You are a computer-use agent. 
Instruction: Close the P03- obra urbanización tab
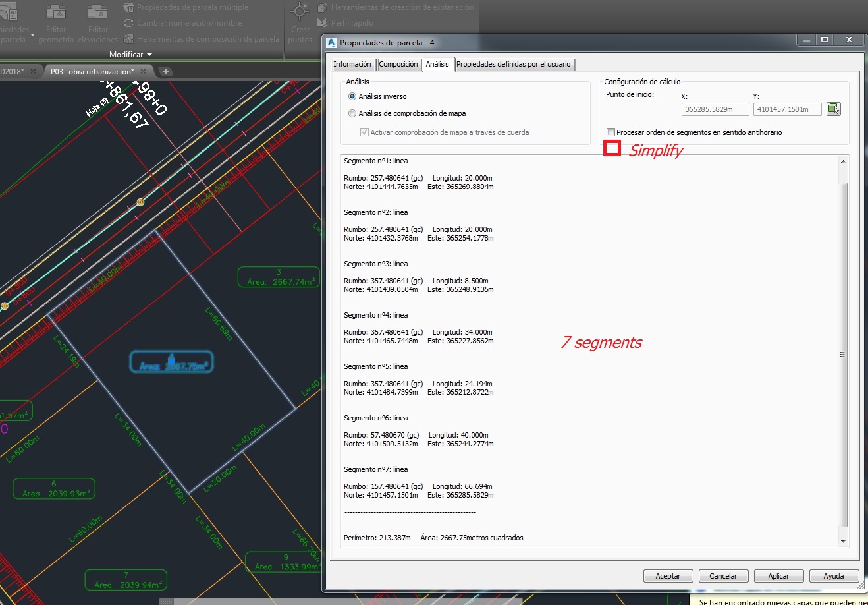(x=143, y=71)
